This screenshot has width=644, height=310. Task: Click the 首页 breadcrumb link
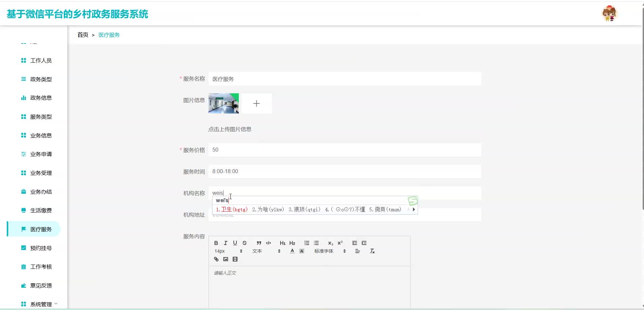tap(83, 35)
